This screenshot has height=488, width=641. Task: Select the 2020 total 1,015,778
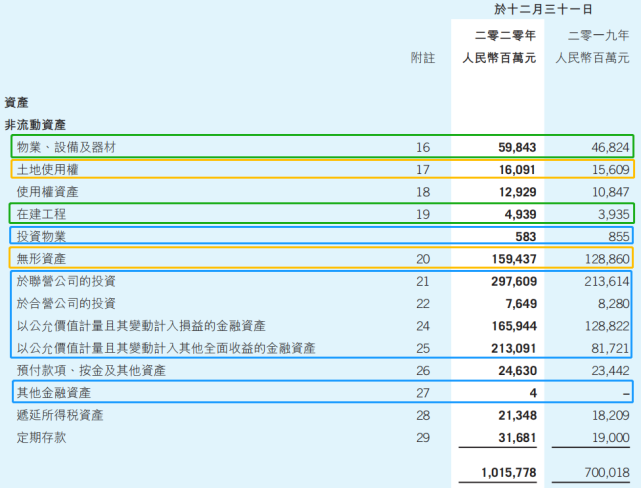point(509,472)
